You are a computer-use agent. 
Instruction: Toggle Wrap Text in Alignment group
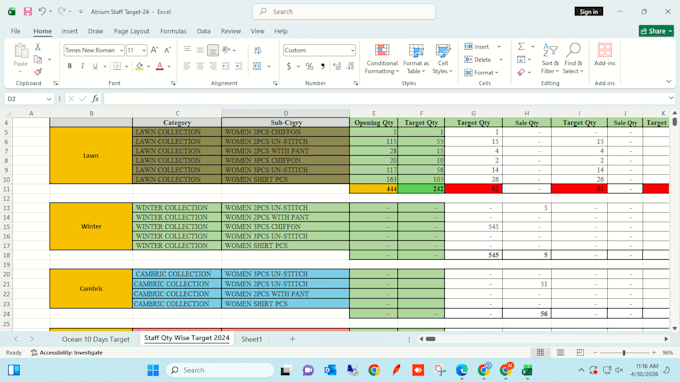tap(258, 50)
